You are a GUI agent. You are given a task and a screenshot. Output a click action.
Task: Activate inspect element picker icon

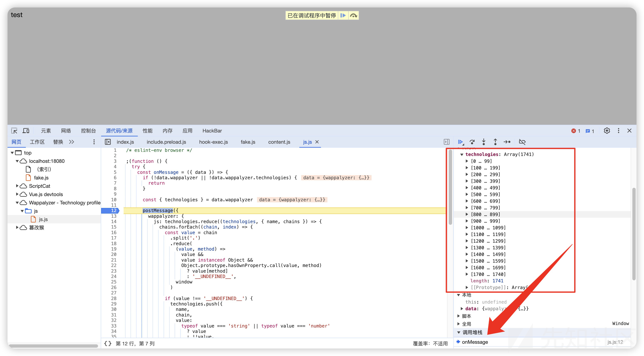14,131
